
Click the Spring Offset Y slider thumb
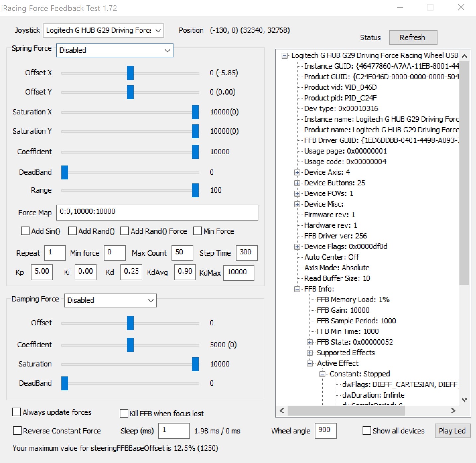click(130, 92)
